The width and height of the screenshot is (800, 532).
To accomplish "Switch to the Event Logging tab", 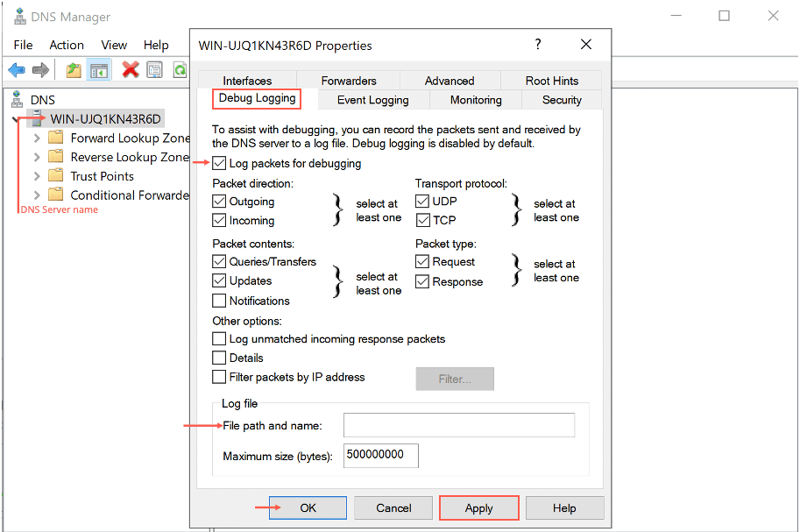I will tap(372, 100).
